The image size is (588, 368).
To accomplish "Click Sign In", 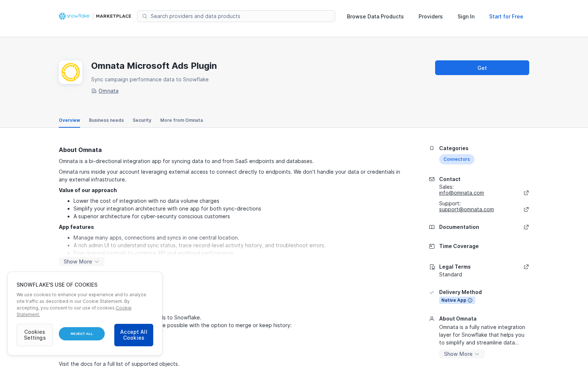I will pos(466,17).
